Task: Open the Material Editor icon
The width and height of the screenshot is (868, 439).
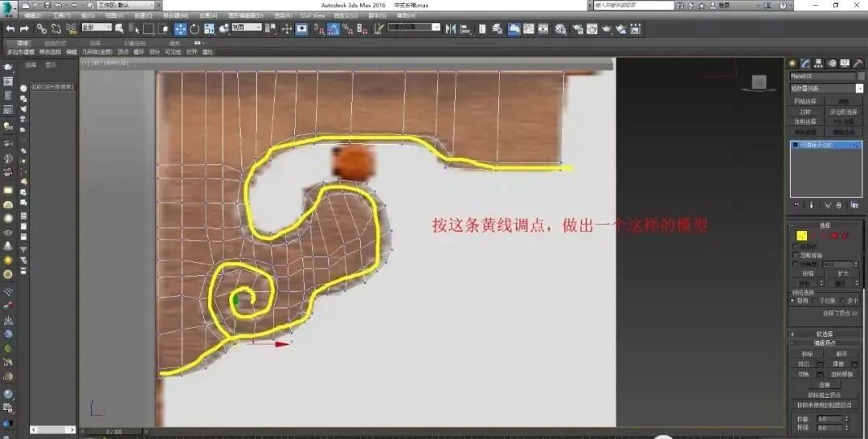Action: [x=561, y=29]
